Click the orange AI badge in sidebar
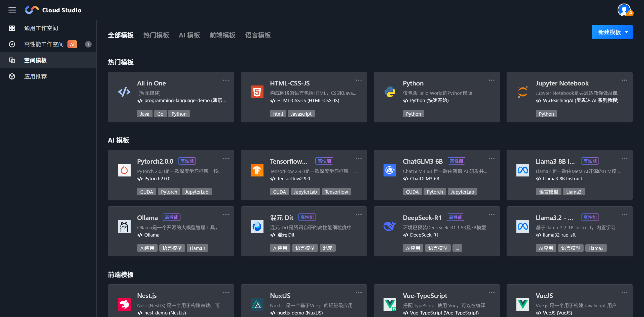This screenshot has width=644, height=317. 72,44
